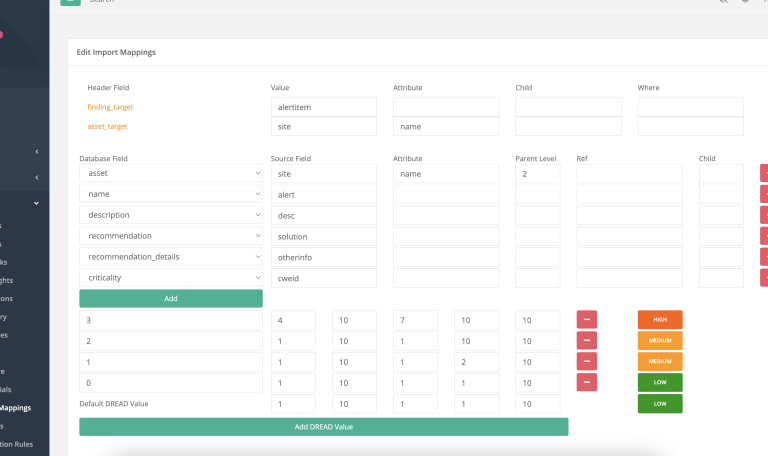Edit the source field 'desc'

[x=324, y=216]
